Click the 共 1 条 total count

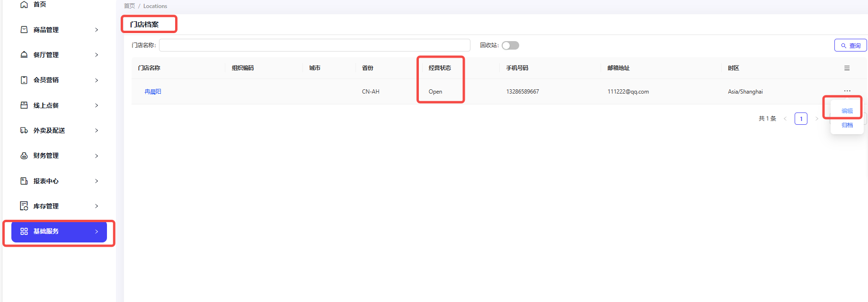pyautogui.click(x=767, y=119)
